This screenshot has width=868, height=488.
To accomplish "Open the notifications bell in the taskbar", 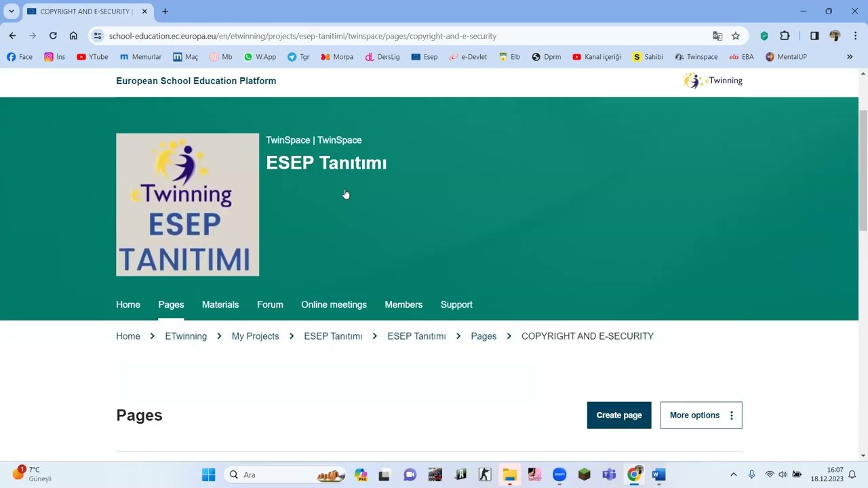I will pyautogui.click(x=852, y=474).
